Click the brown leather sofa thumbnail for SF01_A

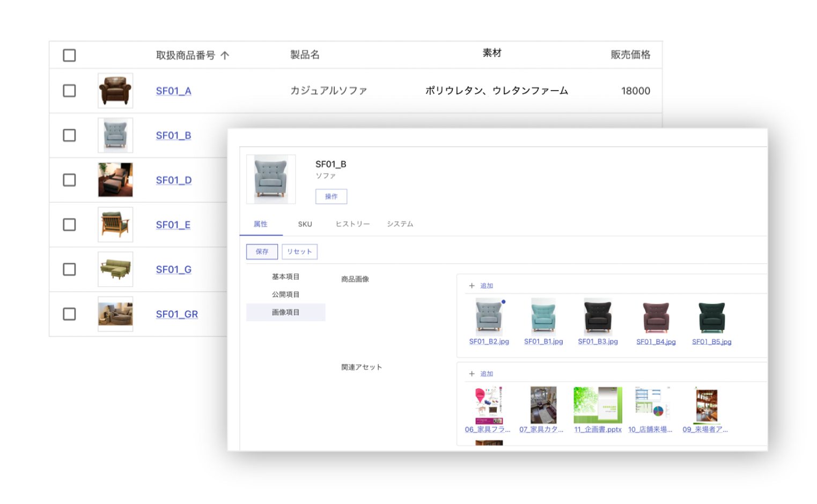click(x=115, y=91)
